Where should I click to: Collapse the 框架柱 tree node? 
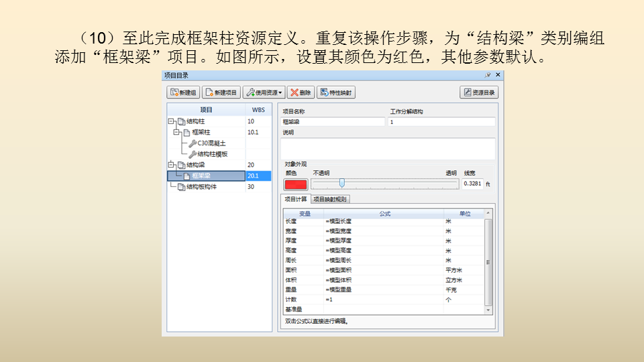176,132
